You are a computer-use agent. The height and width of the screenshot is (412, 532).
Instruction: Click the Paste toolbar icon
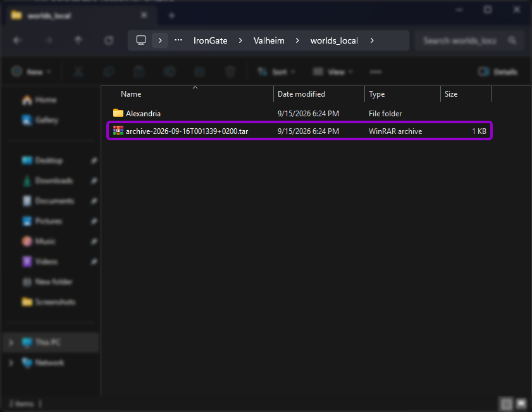tap(139, 72)
